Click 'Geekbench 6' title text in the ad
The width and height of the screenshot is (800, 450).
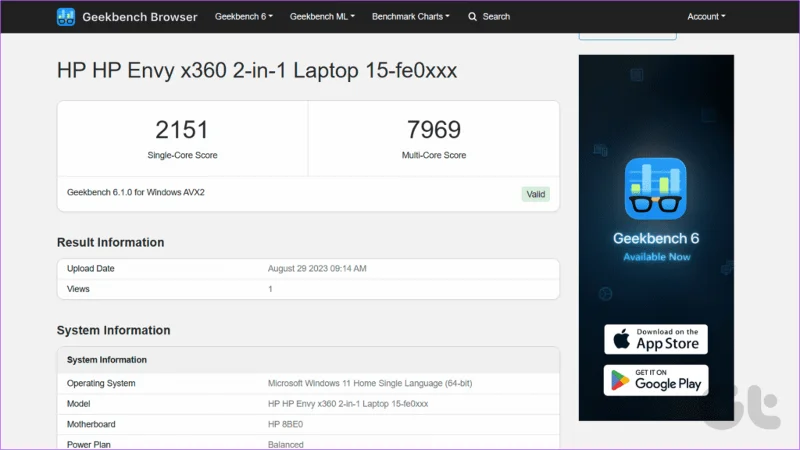656,238
